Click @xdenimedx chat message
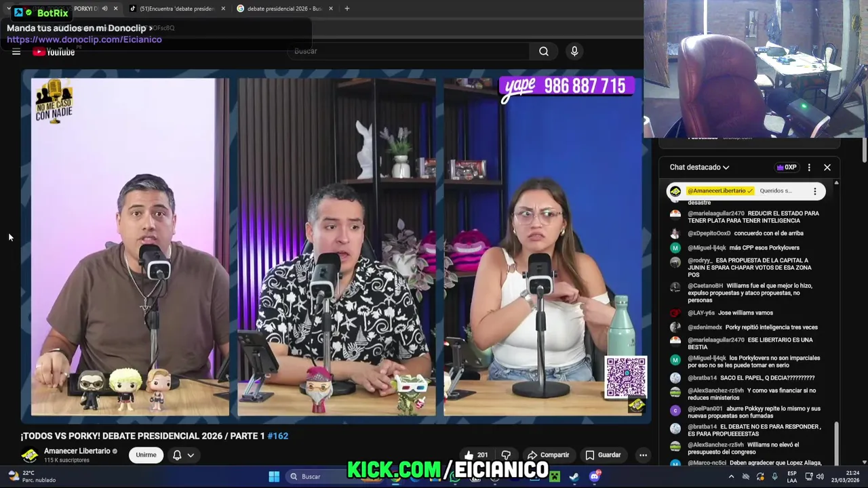 pos(753,327)
